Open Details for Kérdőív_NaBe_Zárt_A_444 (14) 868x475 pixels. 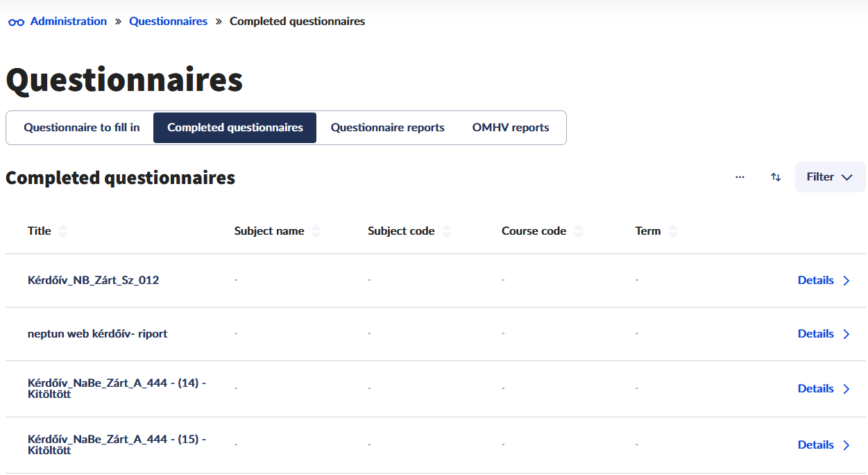click(816, 389)
